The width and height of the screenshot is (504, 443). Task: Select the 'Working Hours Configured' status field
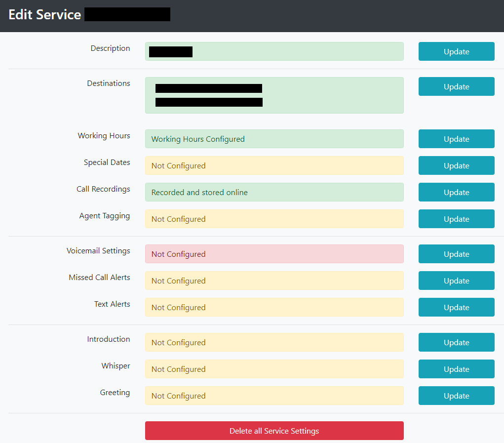click(274, 139)
